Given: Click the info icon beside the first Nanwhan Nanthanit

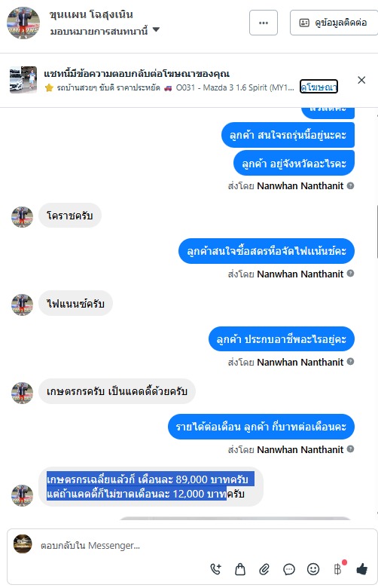Looking at the screenshot, I should click(x=350, y=185).
